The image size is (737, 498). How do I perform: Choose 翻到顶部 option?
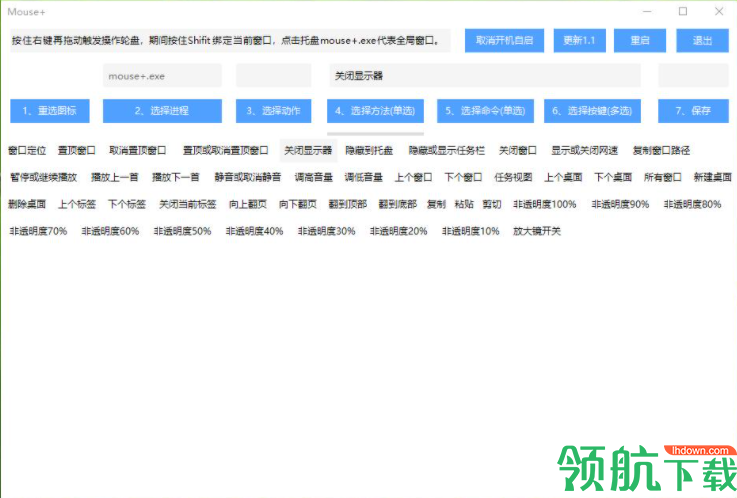(348, 204)
